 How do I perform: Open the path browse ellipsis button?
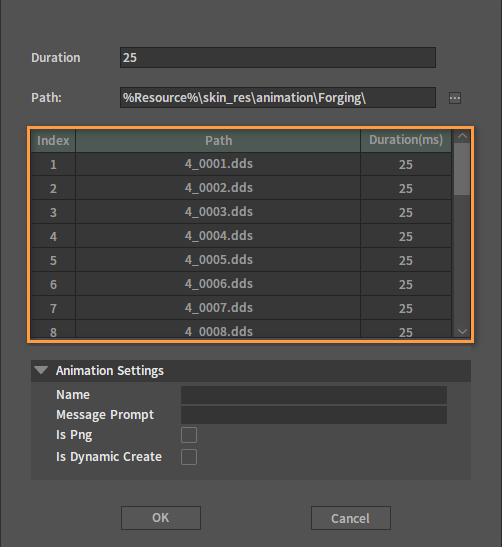coord(455,98)
